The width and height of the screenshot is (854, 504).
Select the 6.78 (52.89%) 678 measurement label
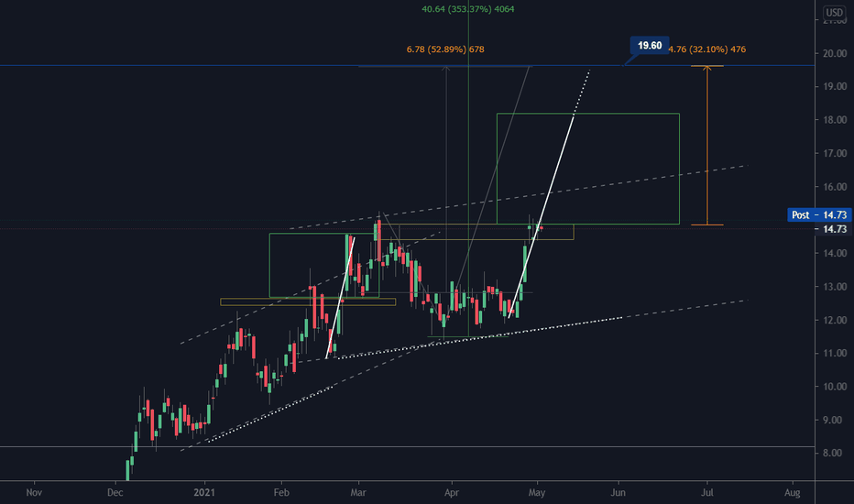pyautogui.click(x=445, y=49)
